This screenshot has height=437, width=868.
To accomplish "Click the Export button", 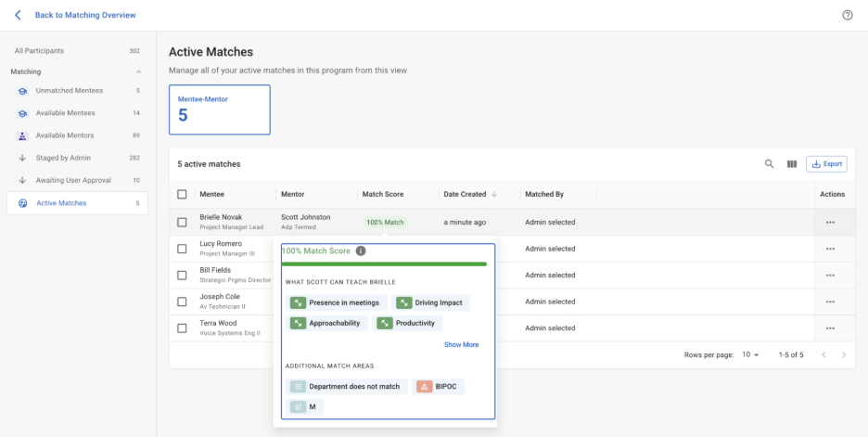I will 826,164.
